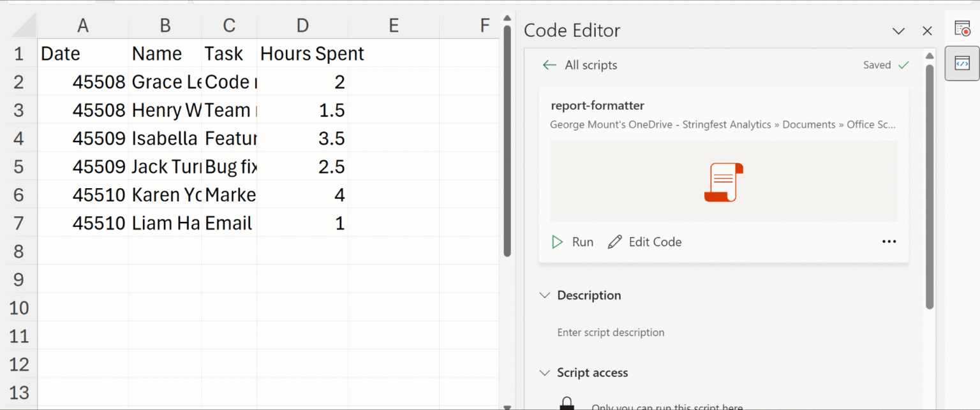Click the spreadsheet vertical scrollbar
This screenshot has width=980, height=410.
[507, 140]
